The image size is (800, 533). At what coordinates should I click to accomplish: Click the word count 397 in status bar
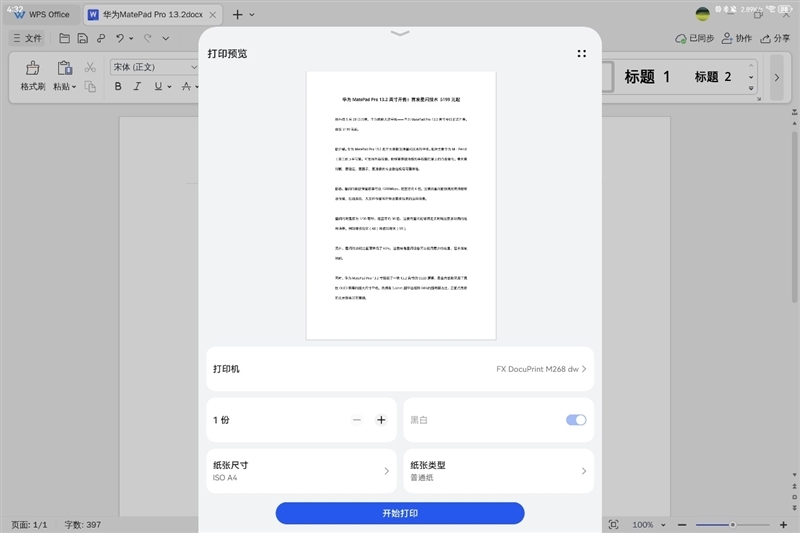coord(83,525)
